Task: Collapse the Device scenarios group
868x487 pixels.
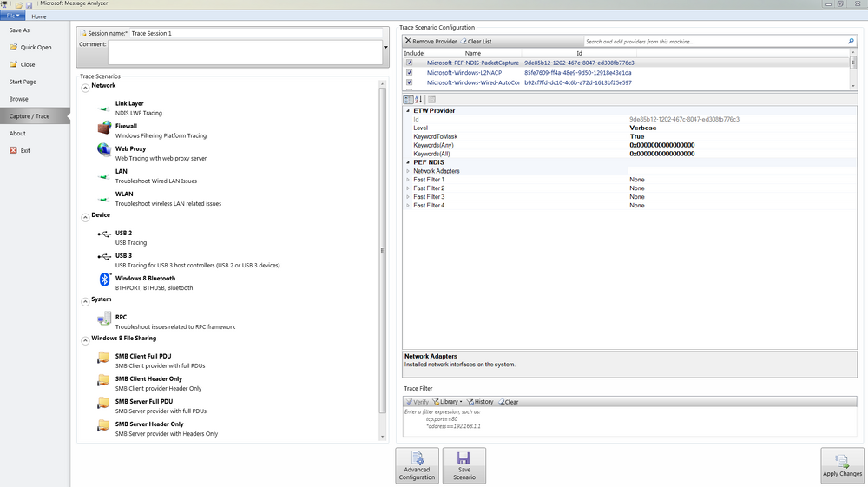Action: pos(85,218)
